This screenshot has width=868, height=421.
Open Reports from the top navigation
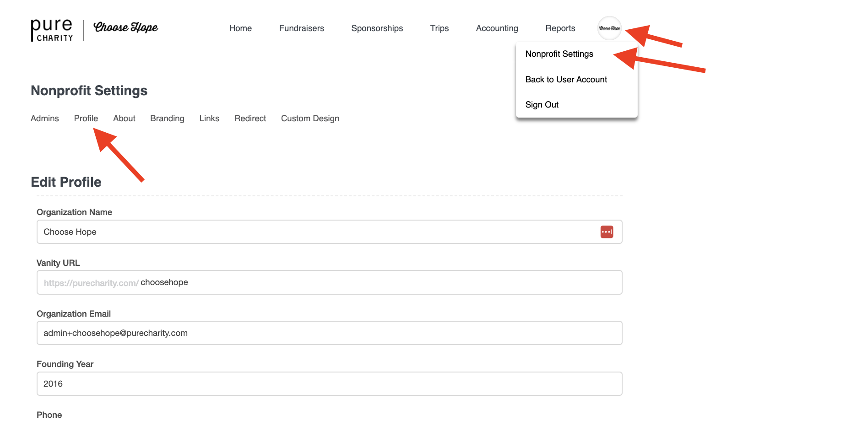[560, 28]
